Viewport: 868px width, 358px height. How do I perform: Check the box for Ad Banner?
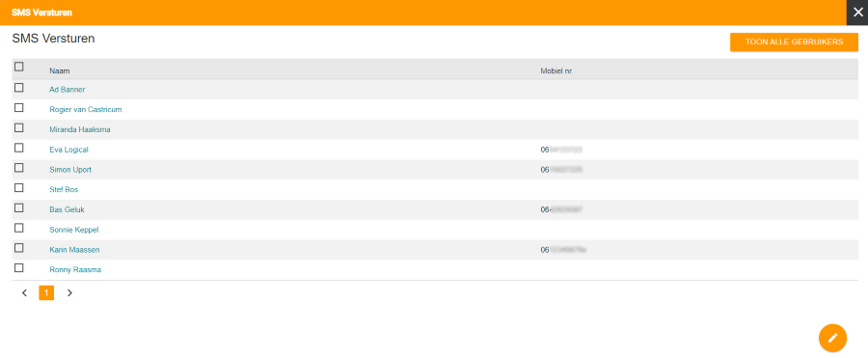(19, 88)
